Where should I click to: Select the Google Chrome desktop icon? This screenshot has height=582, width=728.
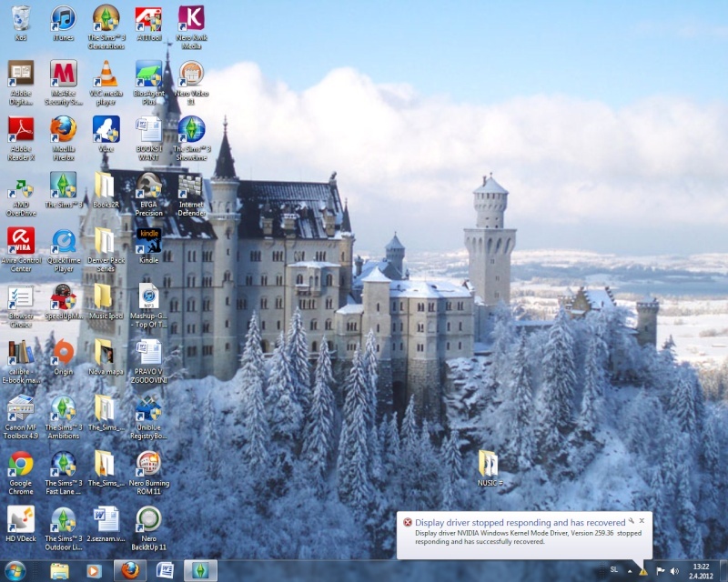tap(20, 473)
